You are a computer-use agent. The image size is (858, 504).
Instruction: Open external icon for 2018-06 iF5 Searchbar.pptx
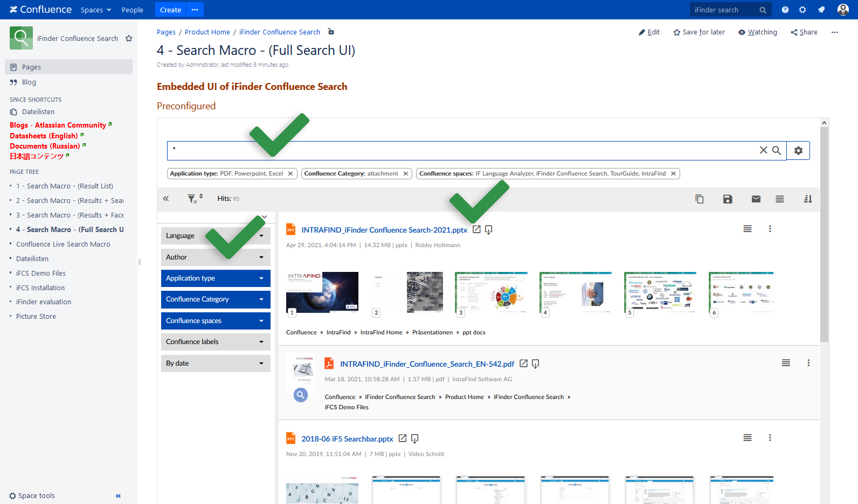tap(403, 438)
